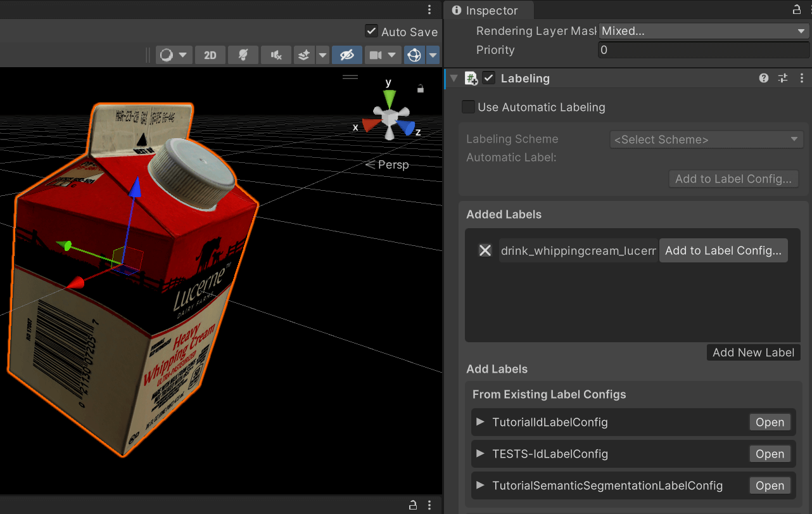
Task: Click the center cube of orientation gizmo
Action: pyautogui.click(x=388, y=119)
